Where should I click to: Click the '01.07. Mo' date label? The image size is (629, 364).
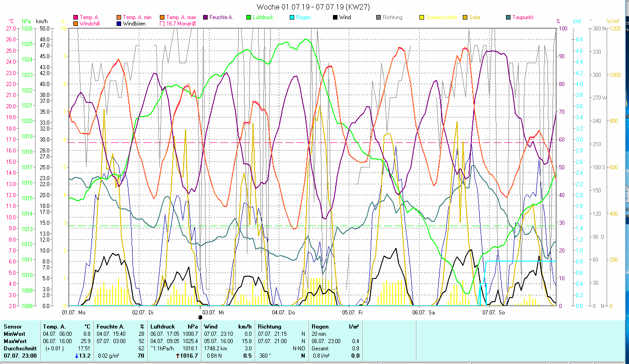[74, 313]
